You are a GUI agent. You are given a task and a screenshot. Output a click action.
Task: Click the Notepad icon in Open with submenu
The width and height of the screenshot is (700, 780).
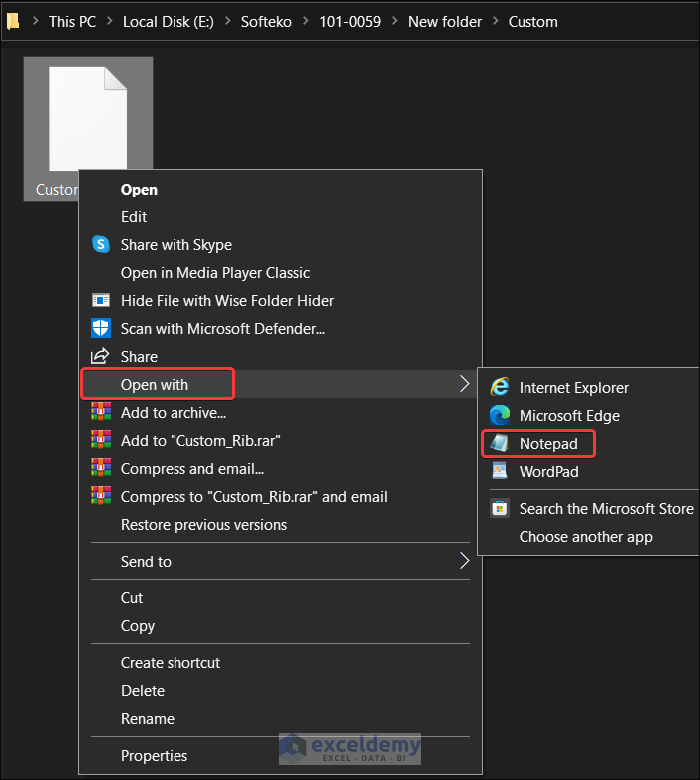pos(500,443)
